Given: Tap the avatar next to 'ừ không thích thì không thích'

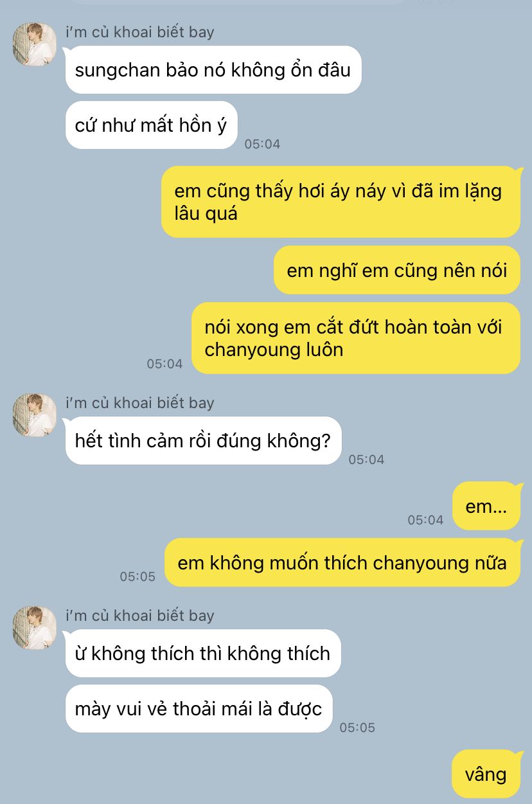Looking at the screenshot, I should pyautogui.click(x=34, y=628).
